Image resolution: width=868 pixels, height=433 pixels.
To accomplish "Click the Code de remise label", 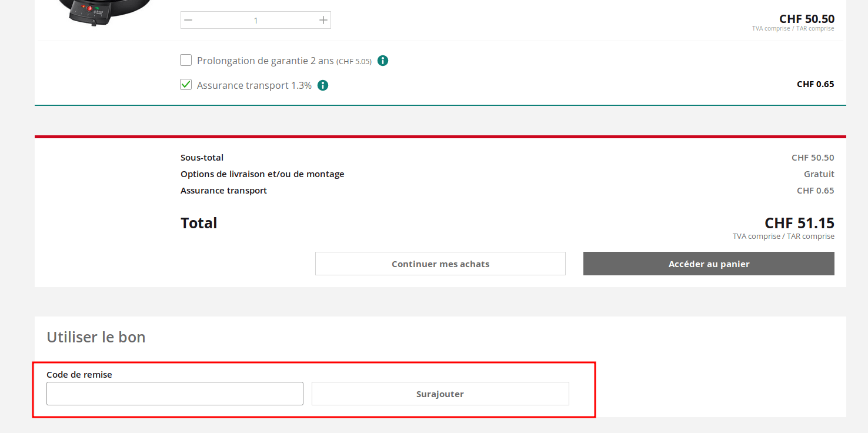I will tap(79, 374).
